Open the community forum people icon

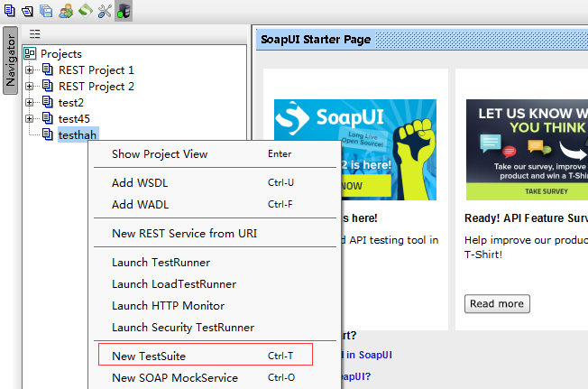(x=66, y=11)
